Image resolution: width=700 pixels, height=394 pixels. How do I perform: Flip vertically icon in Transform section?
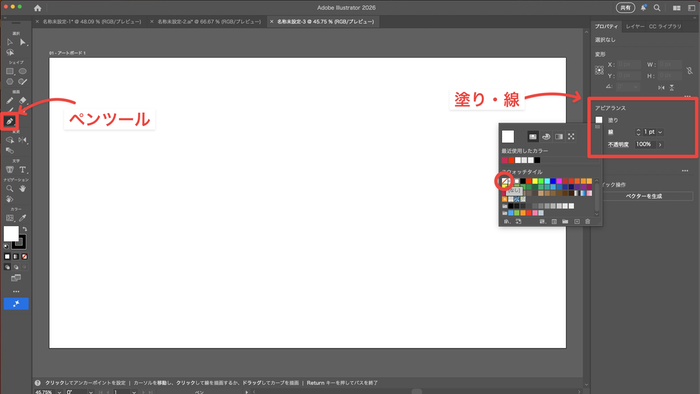[672, 87]
